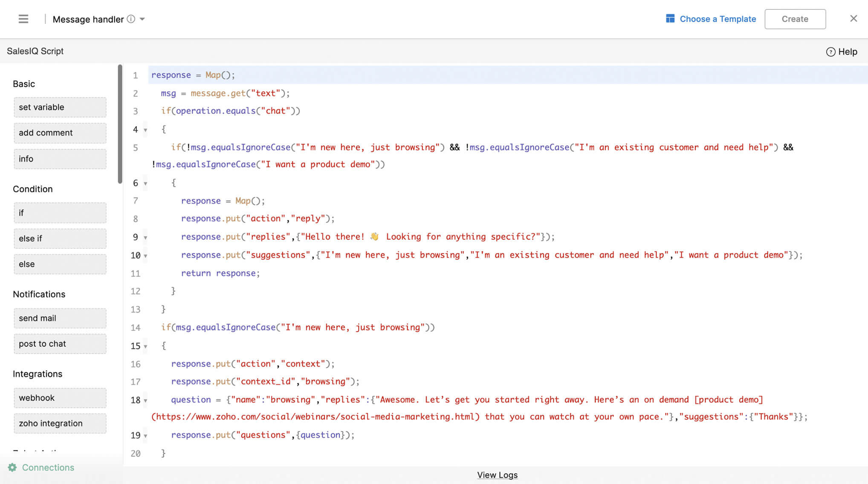The height and width of the screenshot is (484, 868).
Task: Open the View Logs link
Action: [497, 475]
